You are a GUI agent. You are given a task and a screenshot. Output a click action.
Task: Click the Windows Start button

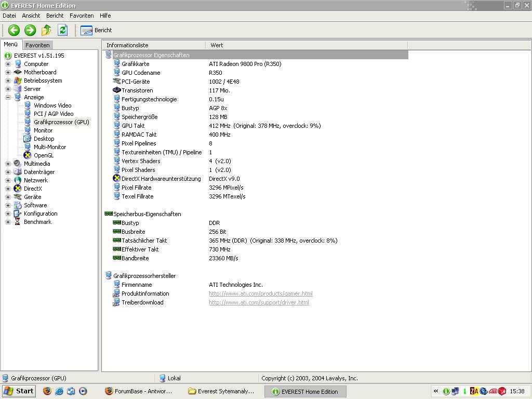pos(19,391)
